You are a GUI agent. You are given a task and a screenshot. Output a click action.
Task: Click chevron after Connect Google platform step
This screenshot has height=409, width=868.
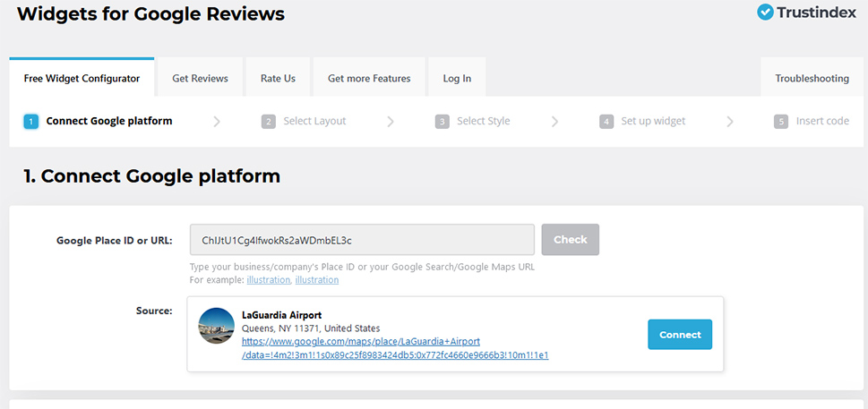tap(217, 122)
